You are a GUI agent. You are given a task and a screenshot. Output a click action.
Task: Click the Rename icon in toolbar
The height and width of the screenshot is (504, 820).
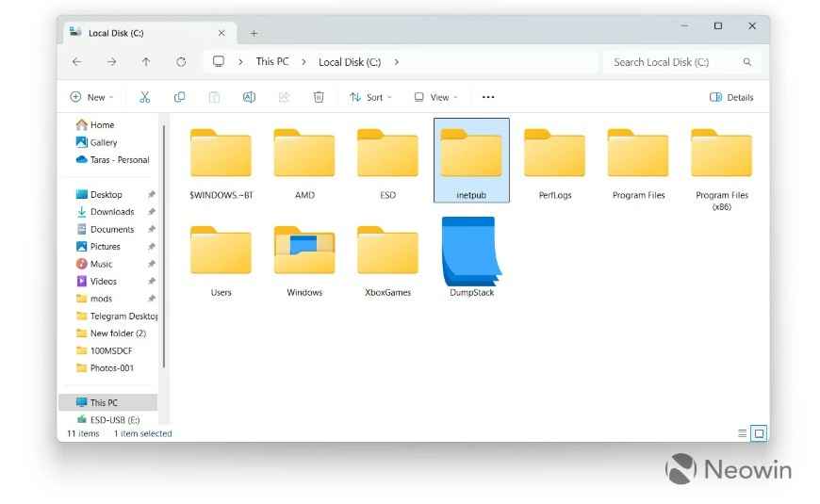249,97
